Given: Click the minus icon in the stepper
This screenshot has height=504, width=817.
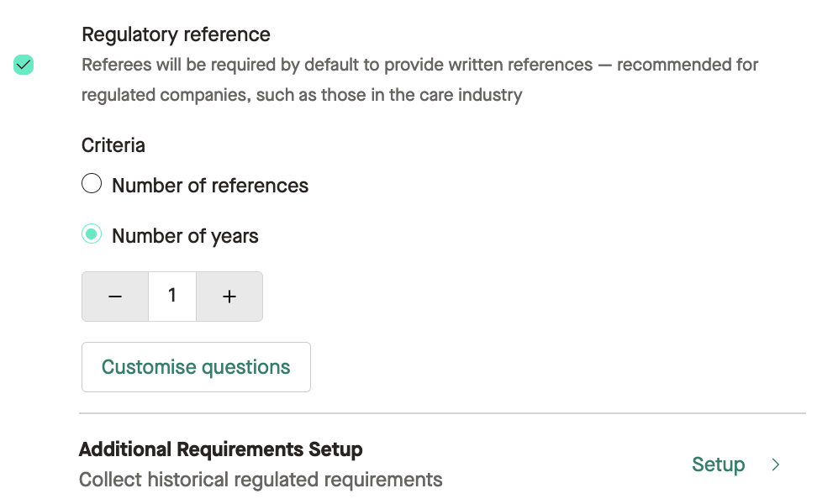Looking at the screenshot, I should [115, 297].
